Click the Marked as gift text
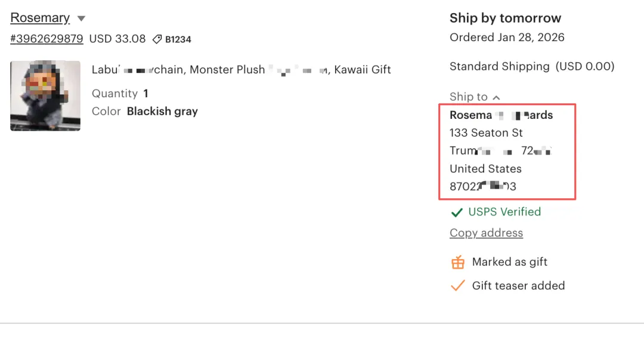The height and width of the screenshot is (348, 644). tap(509, 262)
